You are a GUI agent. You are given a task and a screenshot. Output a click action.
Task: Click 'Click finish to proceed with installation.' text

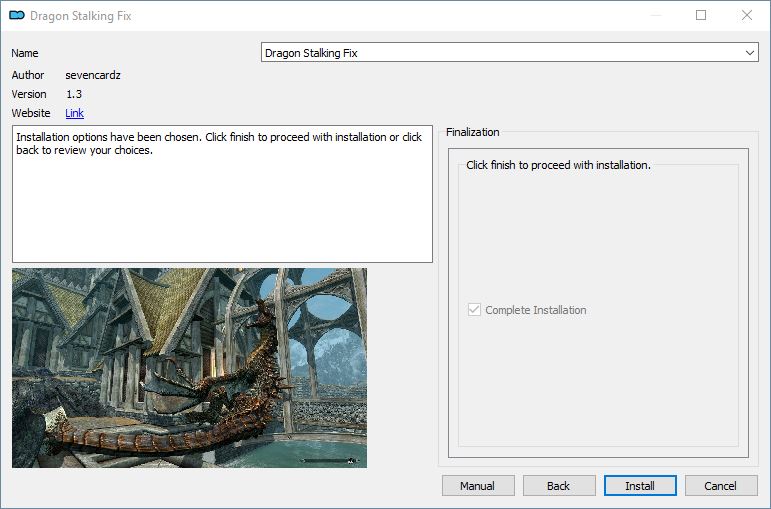(558, 165)
